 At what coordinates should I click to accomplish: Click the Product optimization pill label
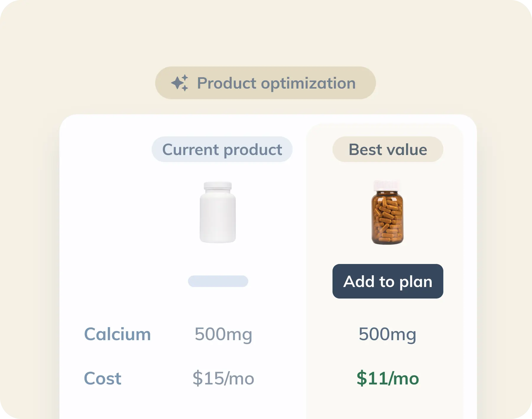click(265, 83)
